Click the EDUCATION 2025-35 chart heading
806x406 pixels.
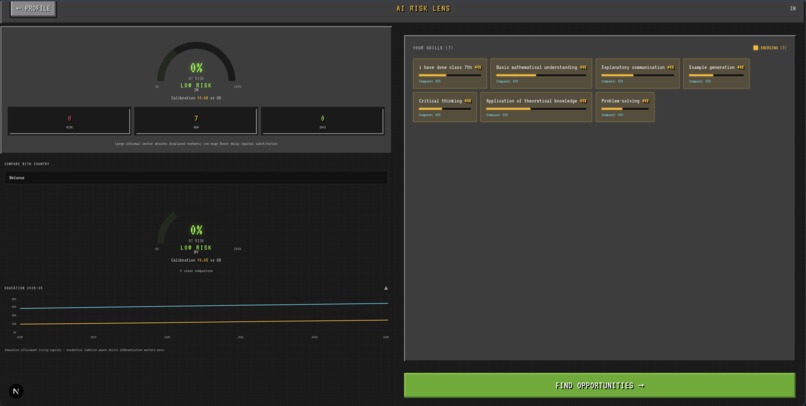24,288
